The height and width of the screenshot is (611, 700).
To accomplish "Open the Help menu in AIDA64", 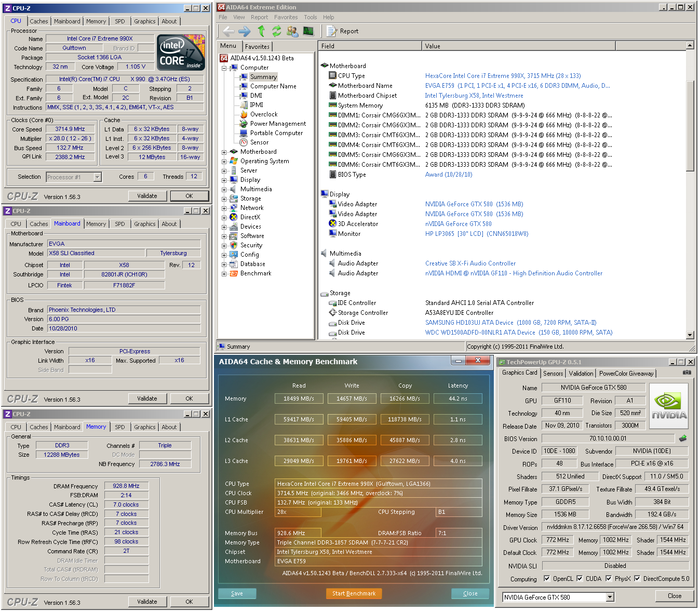I will click(328, 17).
